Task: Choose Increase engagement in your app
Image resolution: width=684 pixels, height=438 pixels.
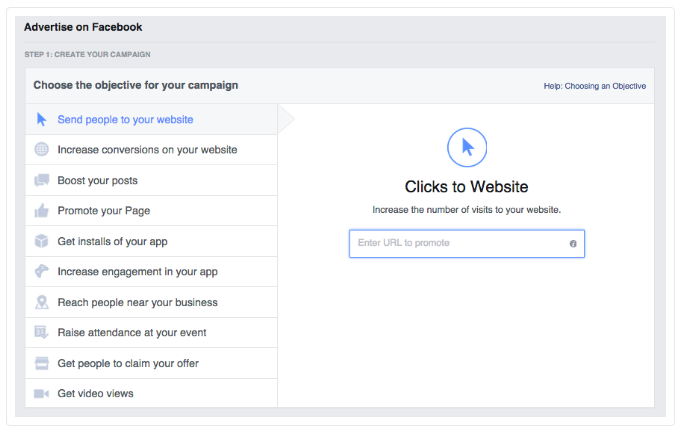Action: [151, 271]
